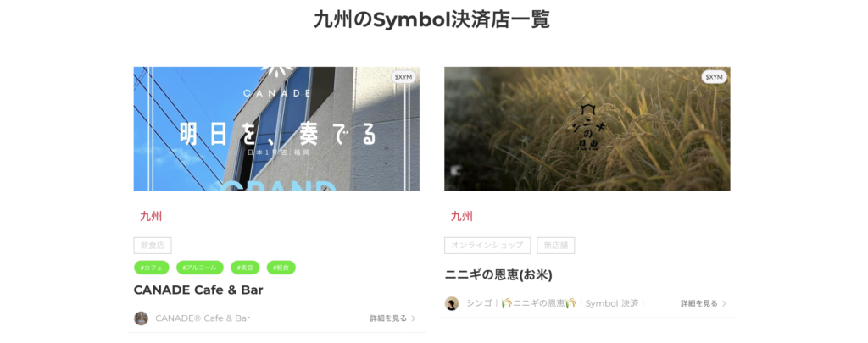The width and height of the screenshot is (868, 343).
Task: Open 九州 region link on rice card
Action: click(x=462, y=216)
